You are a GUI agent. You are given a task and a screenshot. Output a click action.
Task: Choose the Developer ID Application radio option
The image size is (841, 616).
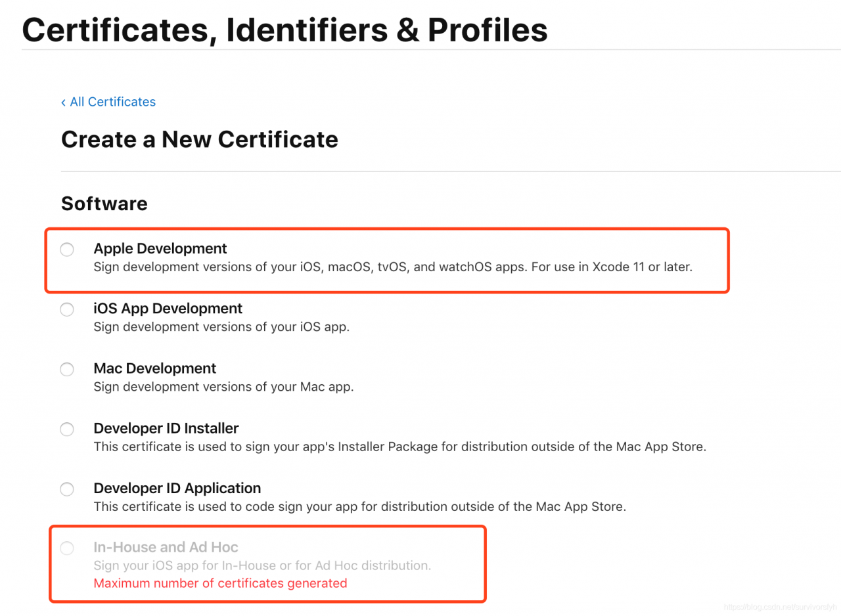tap(67, 489)
